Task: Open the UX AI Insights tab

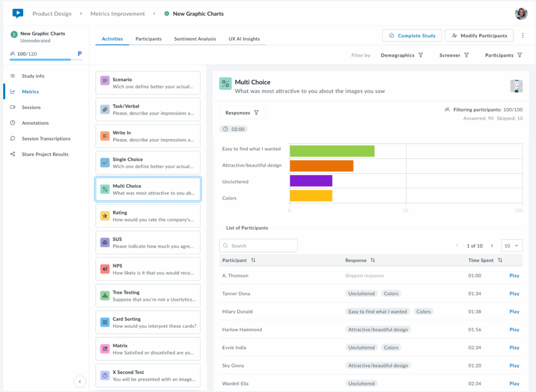Action: click(x=244, y=38)
